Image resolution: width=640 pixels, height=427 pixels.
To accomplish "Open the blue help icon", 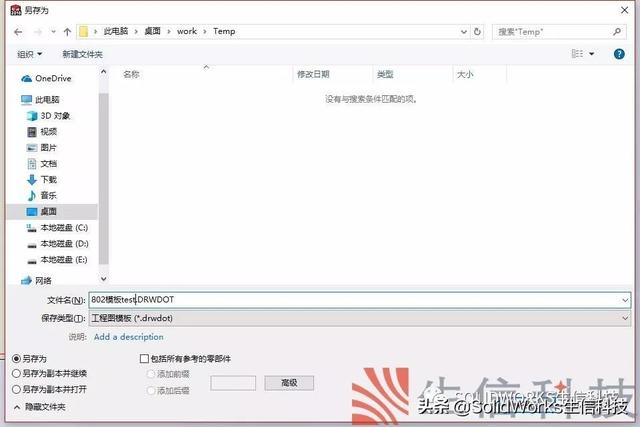I will (619, 53).
